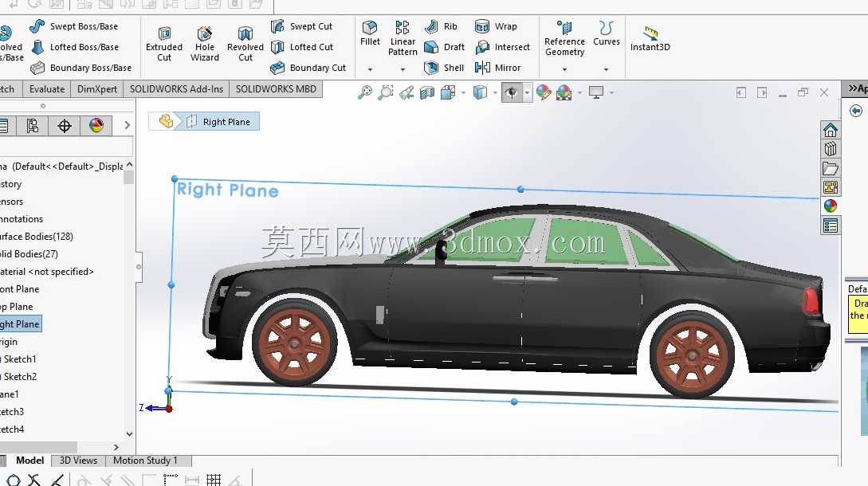868x486 pixels.
Task: Switch to the DimXpert tab
Action: (x=97, y=89)
